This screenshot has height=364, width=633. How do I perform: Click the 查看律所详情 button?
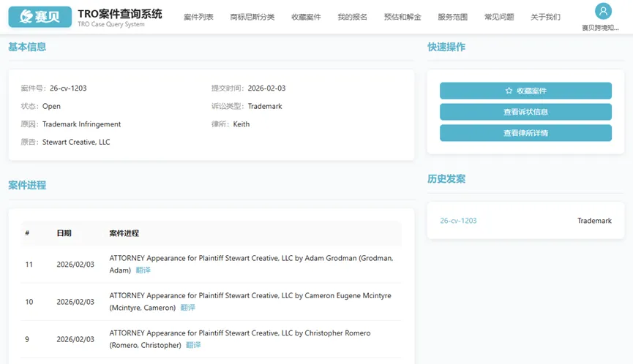click(525, 133)
